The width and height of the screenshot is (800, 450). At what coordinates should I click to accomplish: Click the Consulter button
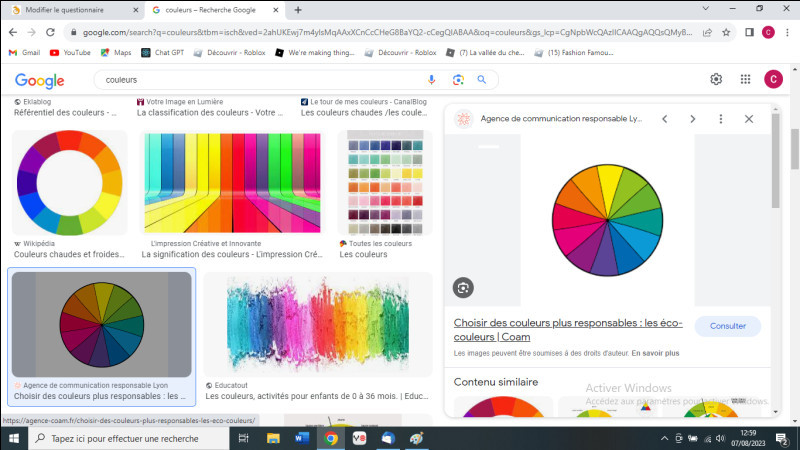[x=728, y=326]
